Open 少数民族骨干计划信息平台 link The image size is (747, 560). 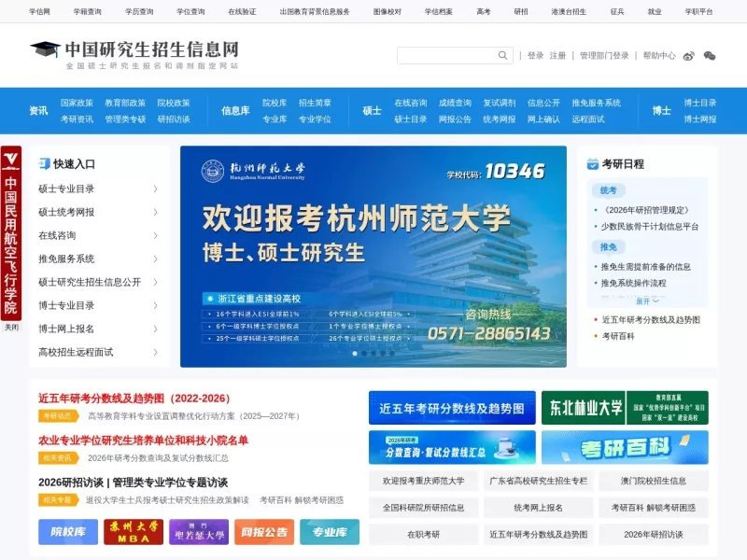(650, 227)
